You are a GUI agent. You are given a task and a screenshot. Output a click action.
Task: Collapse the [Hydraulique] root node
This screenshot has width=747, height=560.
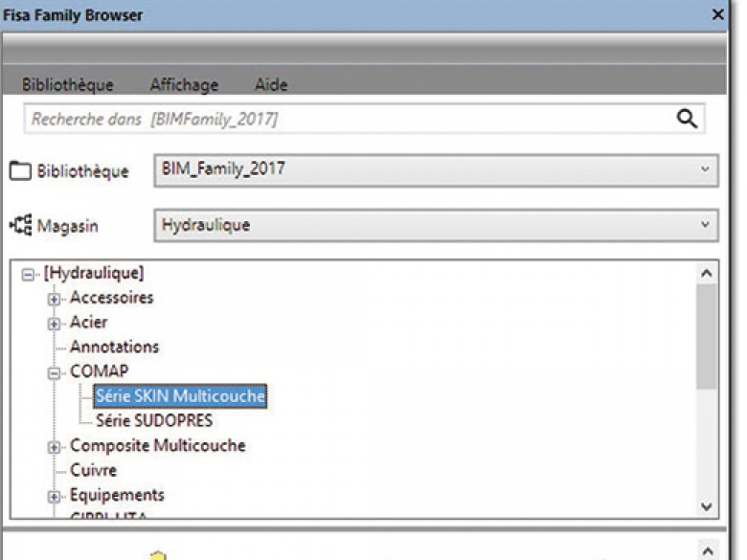(28, 275)
